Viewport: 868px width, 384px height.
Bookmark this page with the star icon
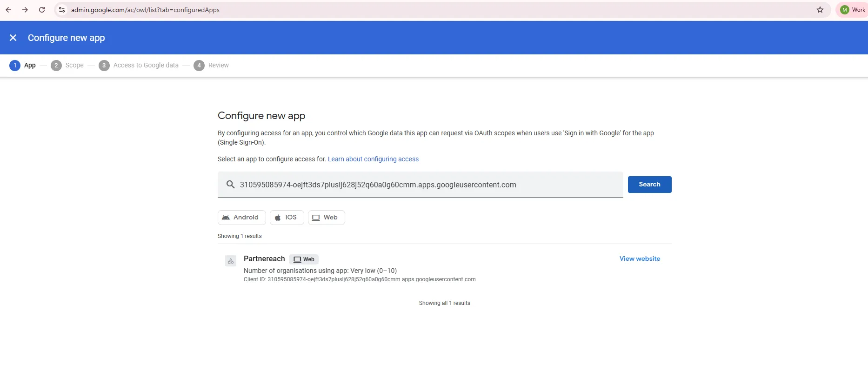pos(820,10)
